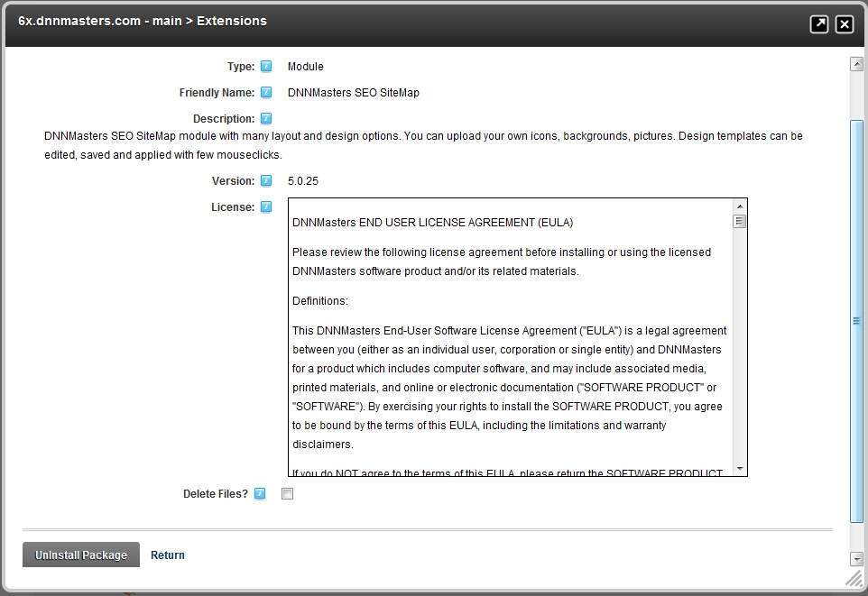This screenshot has width=868, height=596.
Task: Click the version value 5.0.25
Action: click(303, 181)
